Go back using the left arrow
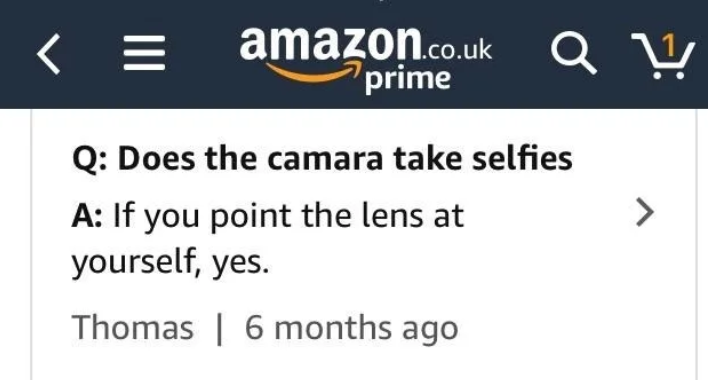Viewport: 708px width, 380px height. (x=48, y=54)
